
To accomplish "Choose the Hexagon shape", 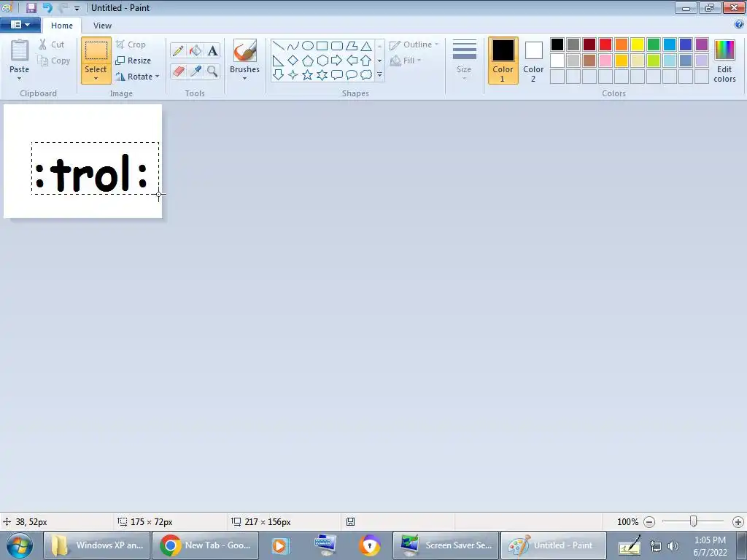I will point(322,61).
